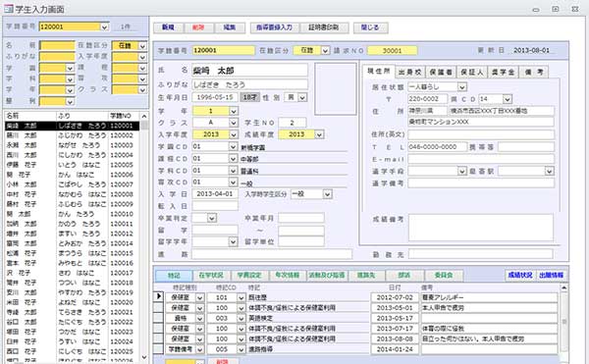The image size is (589, 364).
Task: Click the red 削除 delete button in top toolbar
Action: tap(198, 27)
